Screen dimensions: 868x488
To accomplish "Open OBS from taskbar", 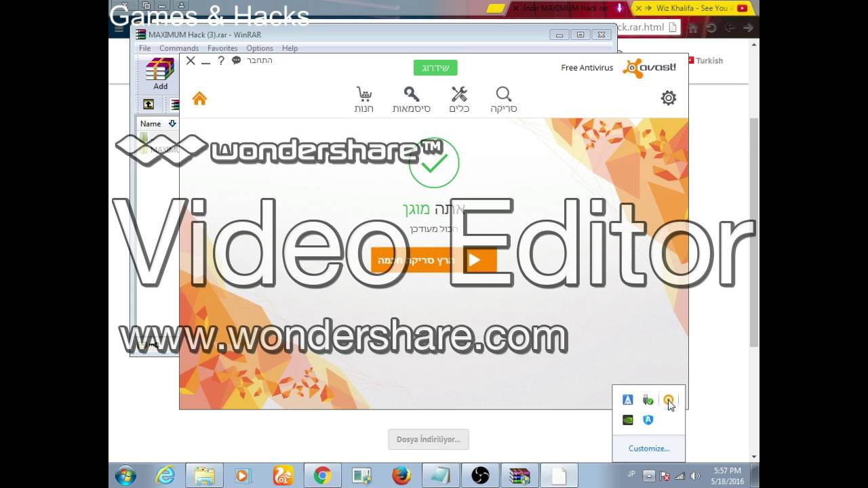I will coord(480,476).
